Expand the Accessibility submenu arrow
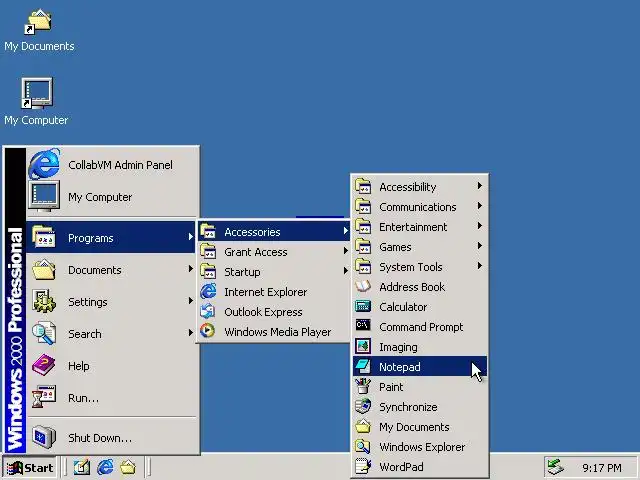Screen dimensions: 640x480 [x=480, y=186]
